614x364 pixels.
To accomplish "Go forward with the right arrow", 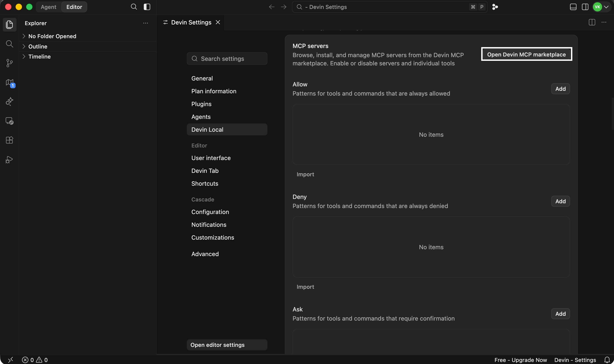I will pyautogui.click(x=284, y=7).
